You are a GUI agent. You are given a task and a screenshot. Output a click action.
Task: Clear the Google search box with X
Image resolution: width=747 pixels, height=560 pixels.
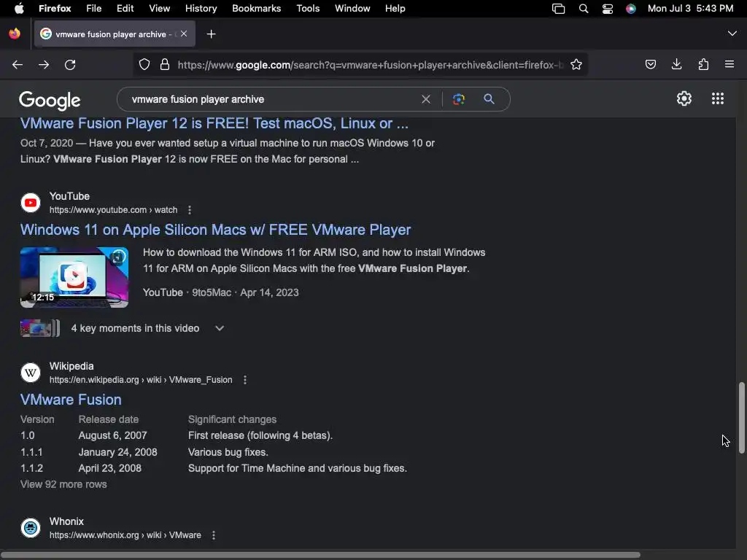(x=426, y=99)
